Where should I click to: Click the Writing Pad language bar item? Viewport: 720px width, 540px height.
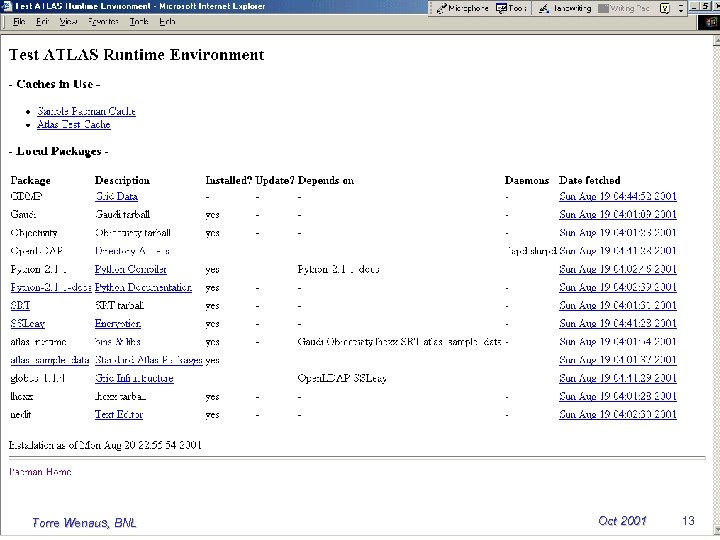tap(624, 8)
